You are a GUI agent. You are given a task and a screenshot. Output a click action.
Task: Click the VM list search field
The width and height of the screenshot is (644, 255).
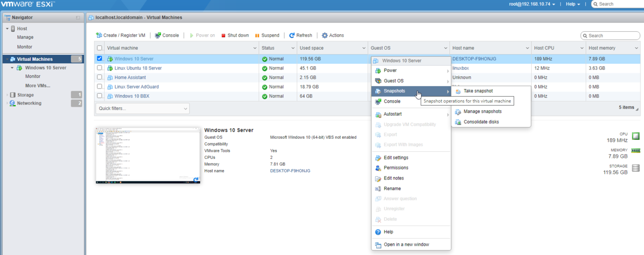610,36
